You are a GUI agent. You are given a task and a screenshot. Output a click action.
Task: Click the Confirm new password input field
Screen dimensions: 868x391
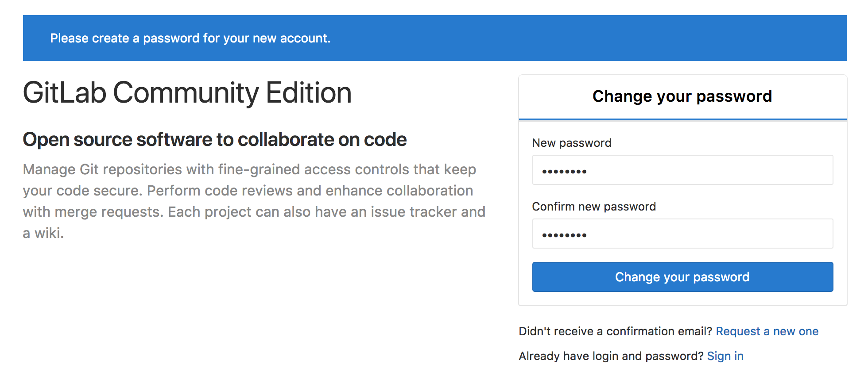click(682, 234)
